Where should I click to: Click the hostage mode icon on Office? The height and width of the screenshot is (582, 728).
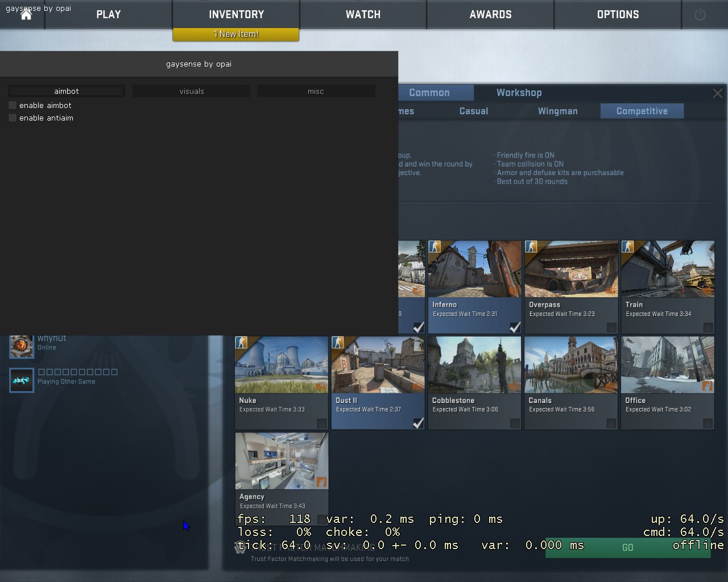(x=708, y=386)
